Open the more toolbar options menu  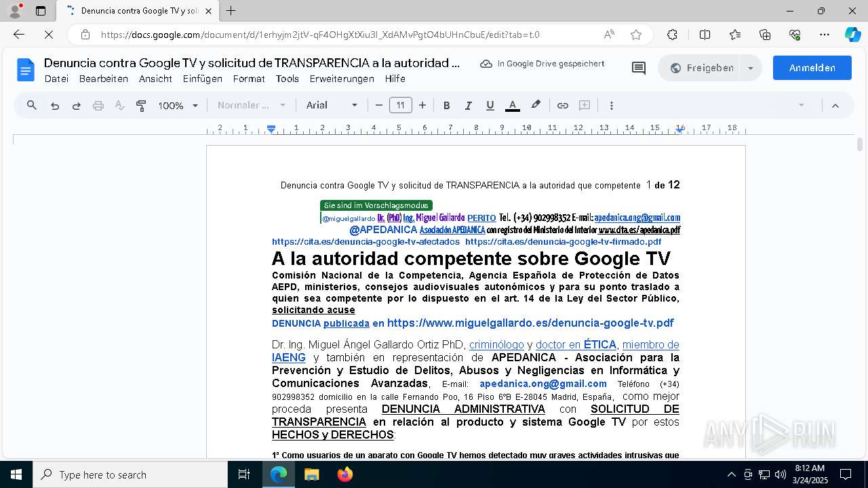[612, 106]
